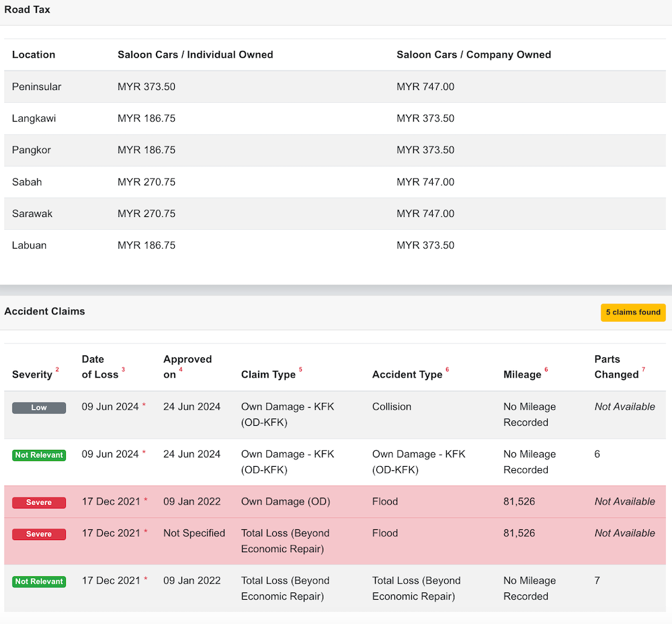
Task: Select the Accident Claims section heading
Action: pyautogui.click(x=44, y=311)
